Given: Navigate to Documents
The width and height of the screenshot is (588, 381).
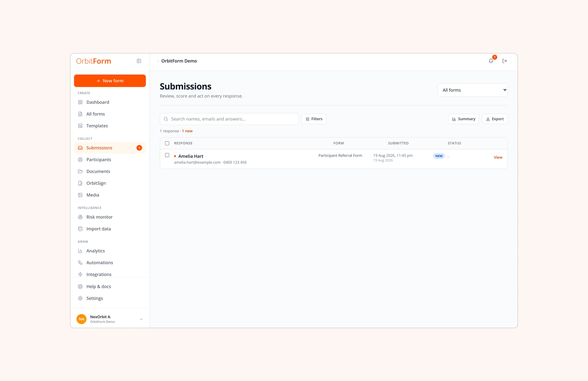Looking at the screenshot, I should (110, 172).
